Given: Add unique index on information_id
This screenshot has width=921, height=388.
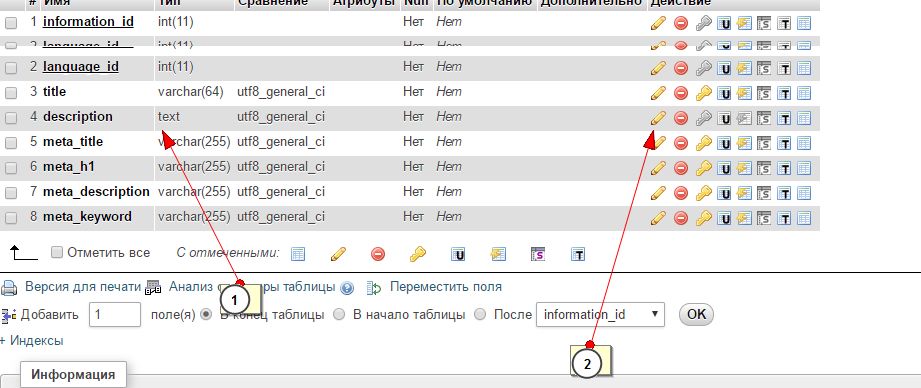Looking at the screenshot, I should point(725,23).
